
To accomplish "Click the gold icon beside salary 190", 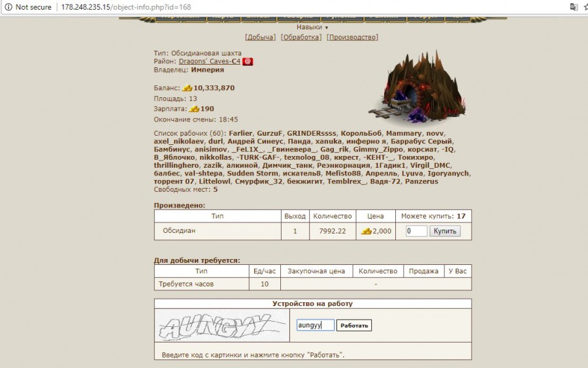I will coord(194,109).
